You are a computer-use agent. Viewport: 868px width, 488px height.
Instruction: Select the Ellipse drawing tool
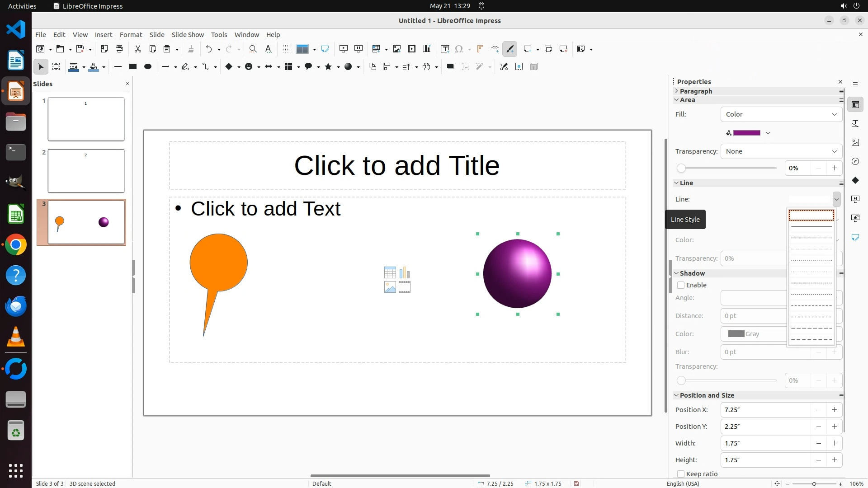tap(147, 67)
